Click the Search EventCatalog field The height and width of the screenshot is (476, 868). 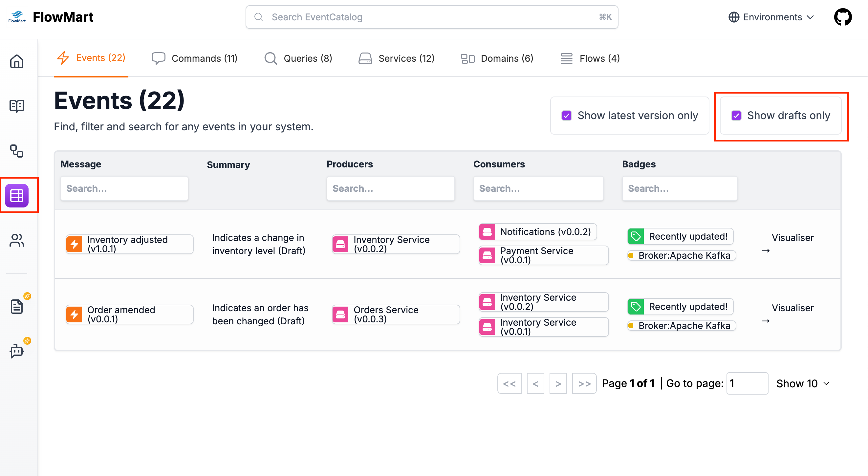point(431,17)
